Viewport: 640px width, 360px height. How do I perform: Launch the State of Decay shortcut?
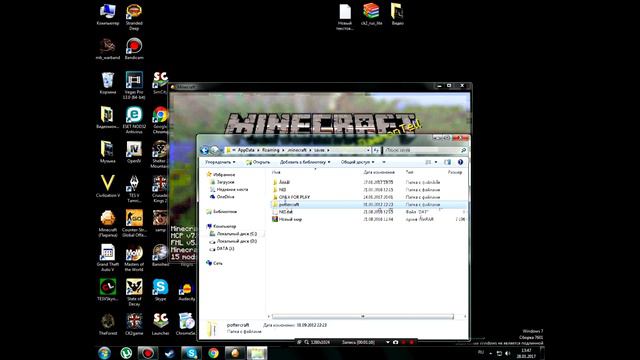(134, 292)
